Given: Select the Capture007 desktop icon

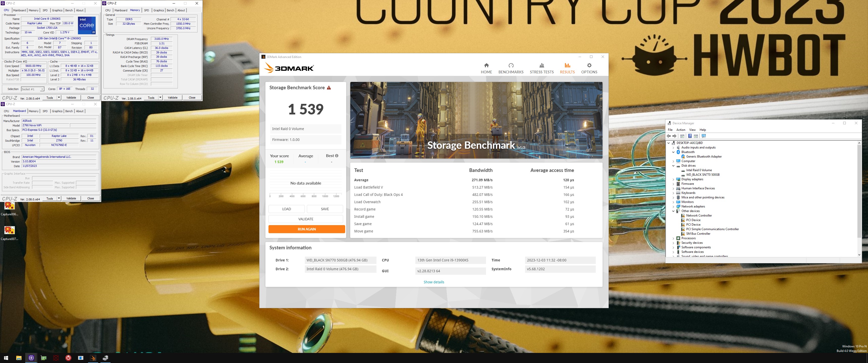Looking at the screenshot, I should [x=9, y=233].
